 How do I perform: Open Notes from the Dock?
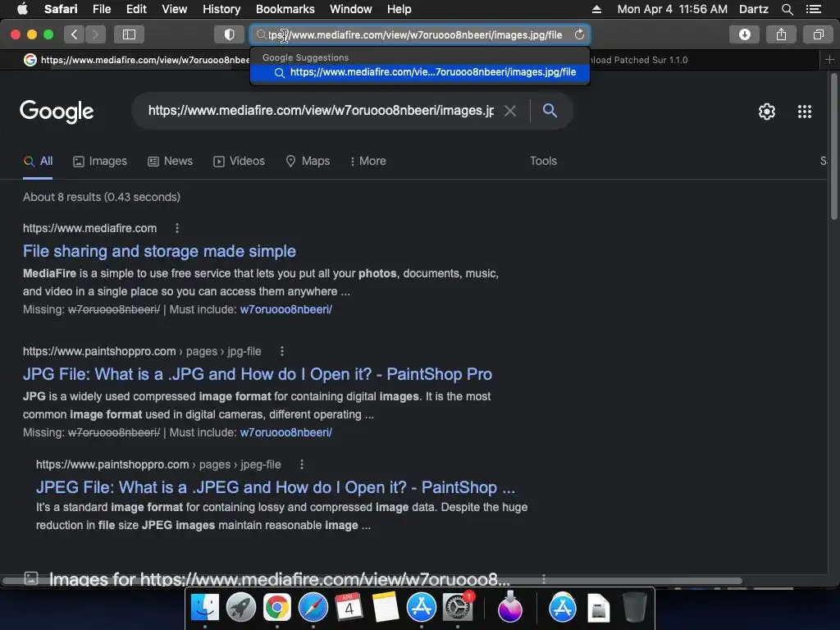[x=386, y=607]
